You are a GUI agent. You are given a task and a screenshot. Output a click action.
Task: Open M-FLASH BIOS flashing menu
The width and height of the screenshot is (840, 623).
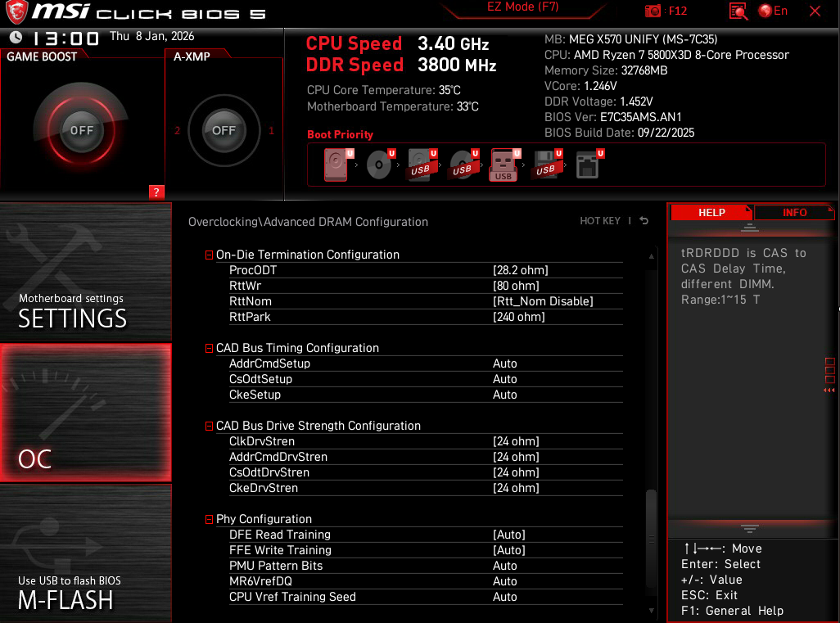point(86,553)
